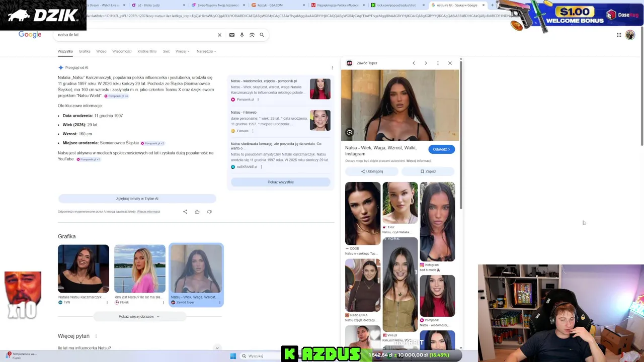The image size is (644, 362).
Task: Open the weather widget on taskbar
Action: [x=21, y=355]
